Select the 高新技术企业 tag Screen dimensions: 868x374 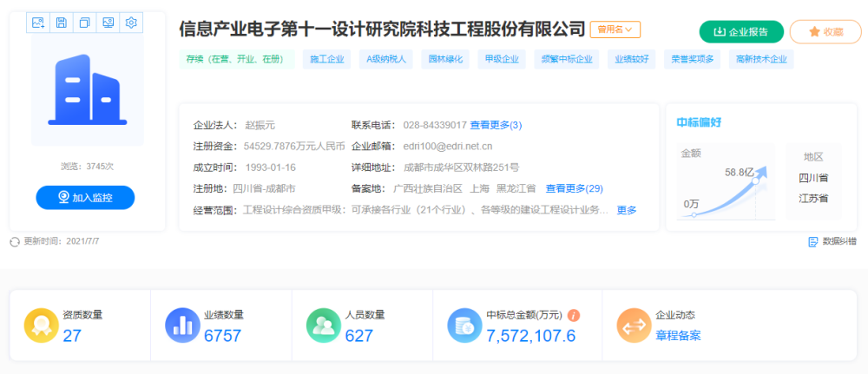coord(761,60)
